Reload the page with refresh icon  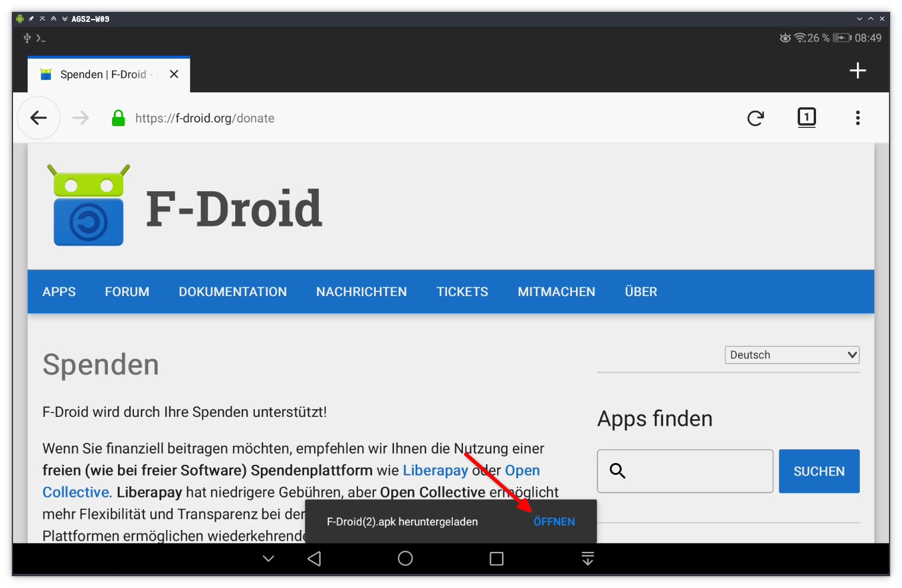[x=756, y=118]
